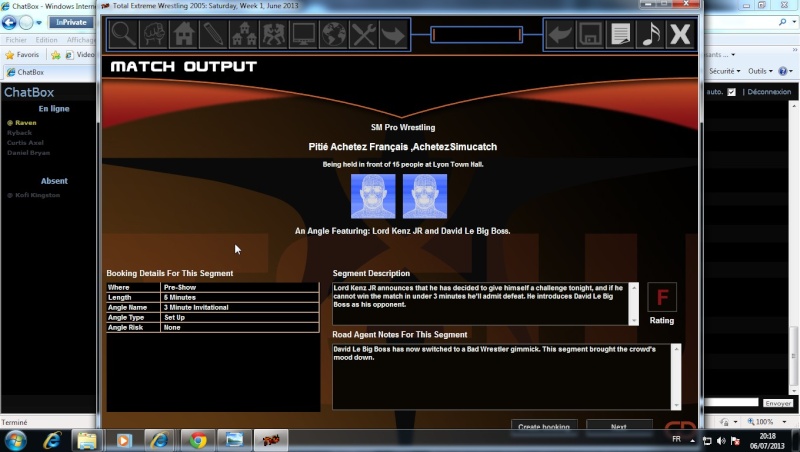The image size is (800, 452).
Task: Click the forward arrow icon in toolbar
Action: (393, 35)
